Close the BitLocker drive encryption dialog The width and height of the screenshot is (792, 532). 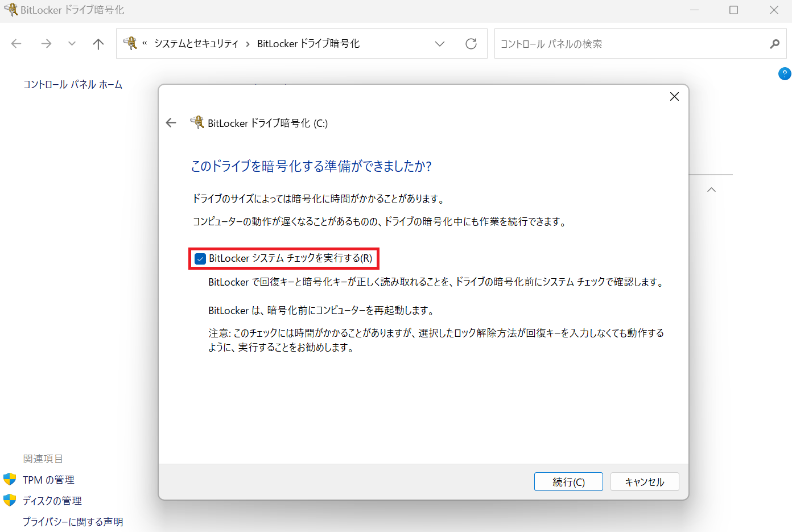674,97
